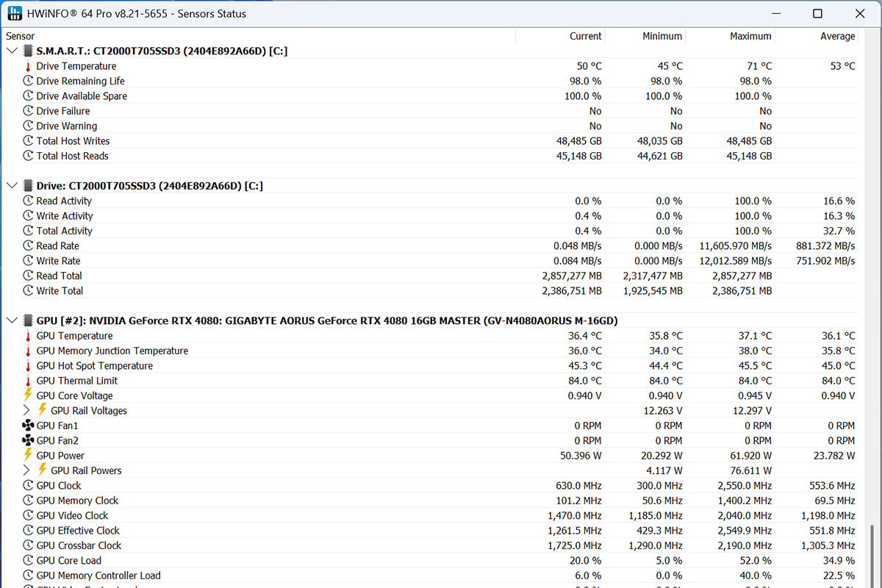Select the GPU Memory Controller Load row label
The height and width of the screenshot is (588, 882).
98,576
